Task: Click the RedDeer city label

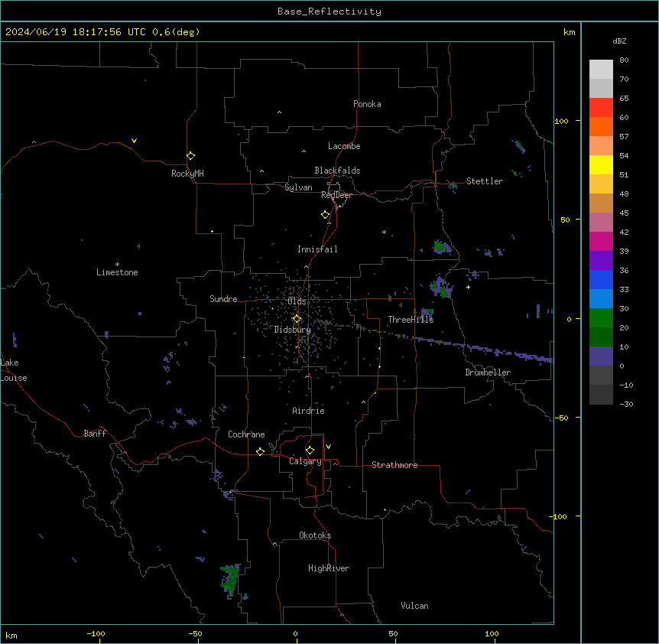Action: [336, 195]
